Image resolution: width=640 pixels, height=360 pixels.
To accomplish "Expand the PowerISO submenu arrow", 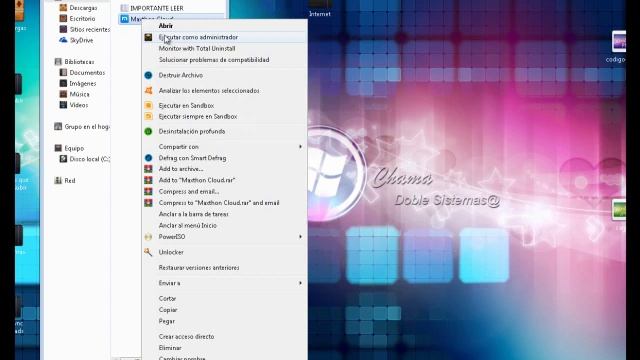I will pos(300,237).
